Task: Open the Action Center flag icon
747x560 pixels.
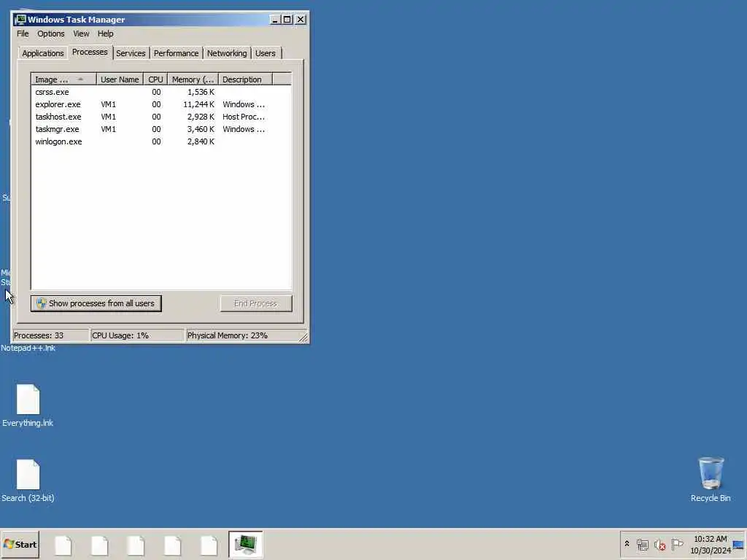Action: 677,544
